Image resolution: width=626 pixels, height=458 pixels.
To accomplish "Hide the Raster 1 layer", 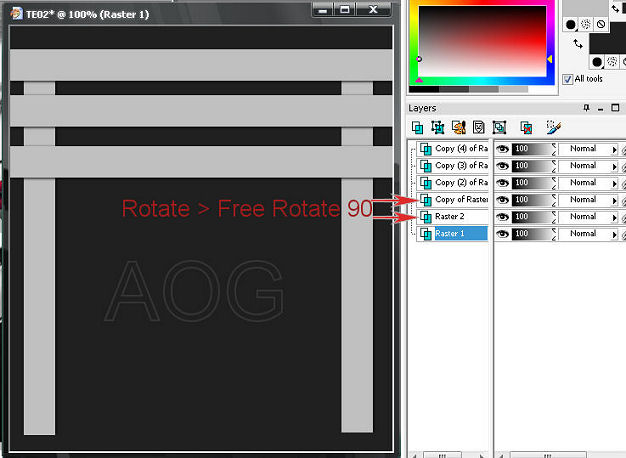I will click(503, 234).
